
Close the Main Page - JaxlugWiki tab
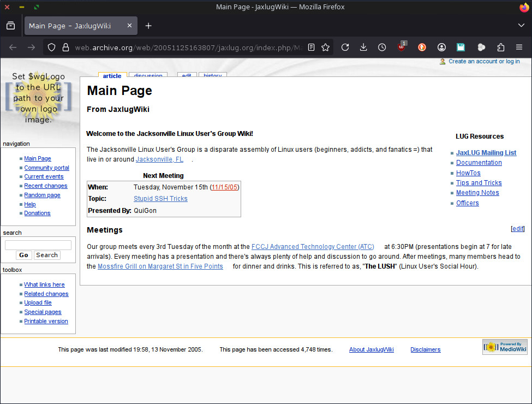pyautogui.click(x=129, y=26)
